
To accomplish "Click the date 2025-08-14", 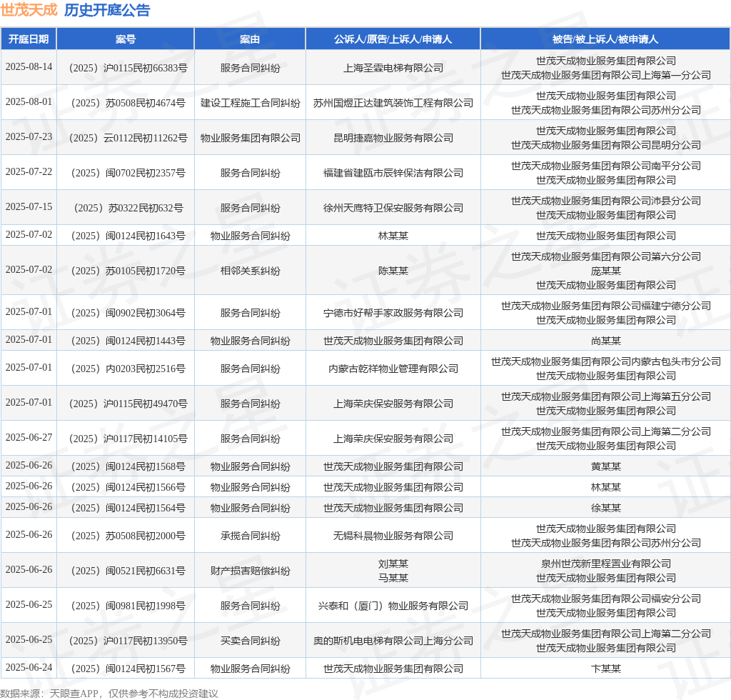I will pyautogui.click(x=29, y=66).
